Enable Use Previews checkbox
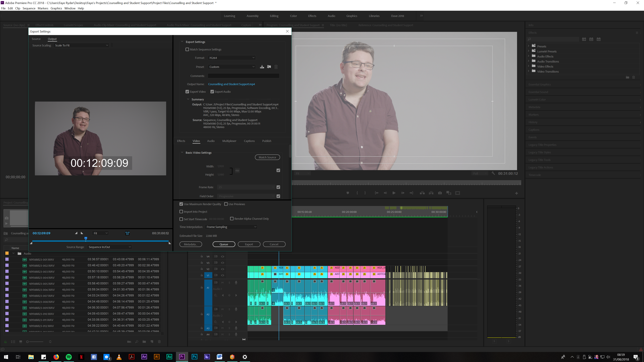Image resolution: width=644 pixels, height=362 pixels. [x=226, y=204]
